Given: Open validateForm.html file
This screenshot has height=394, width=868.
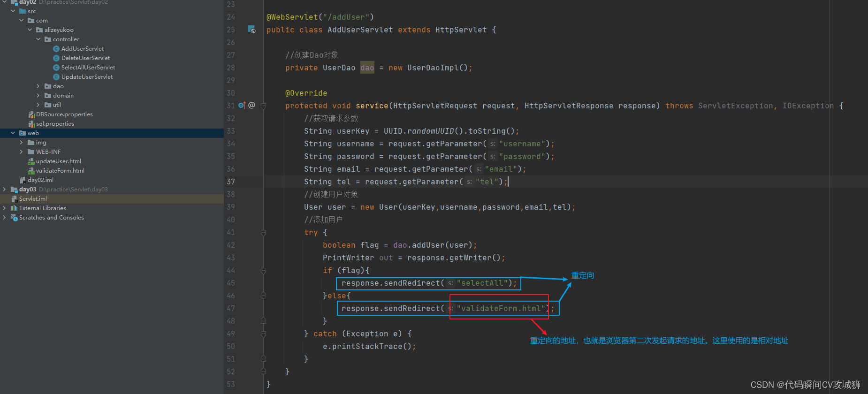Looking at the screenshot, I should coord(60,171).
